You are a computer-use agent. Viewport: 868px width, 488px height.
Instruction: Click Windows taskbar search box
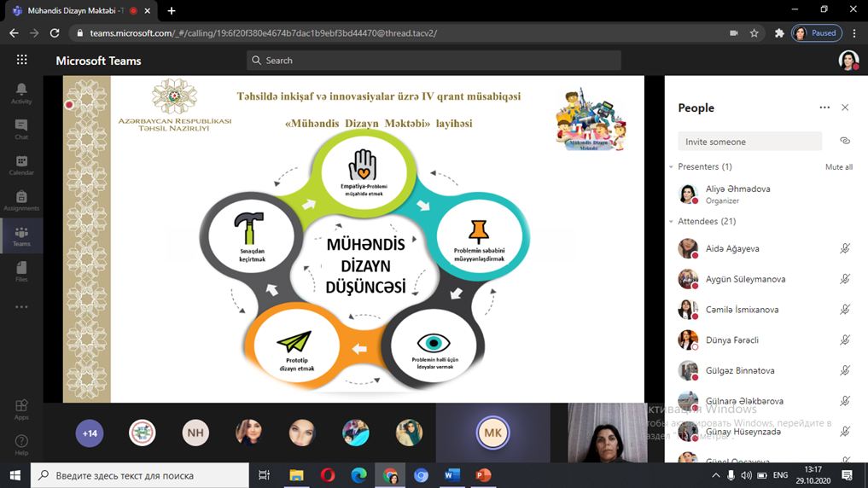point(139,475)
